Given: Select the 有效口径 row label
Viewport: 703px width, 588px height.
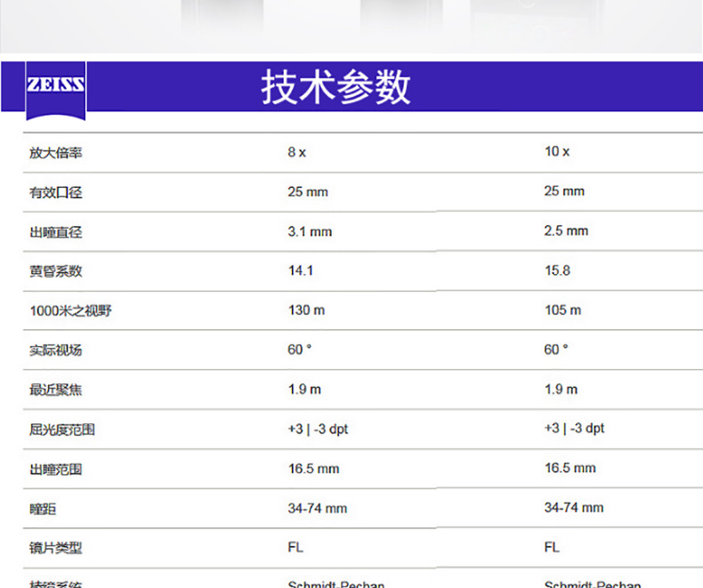Looking at the screenshot, I should pyautogui.click(x=55, y=192).
